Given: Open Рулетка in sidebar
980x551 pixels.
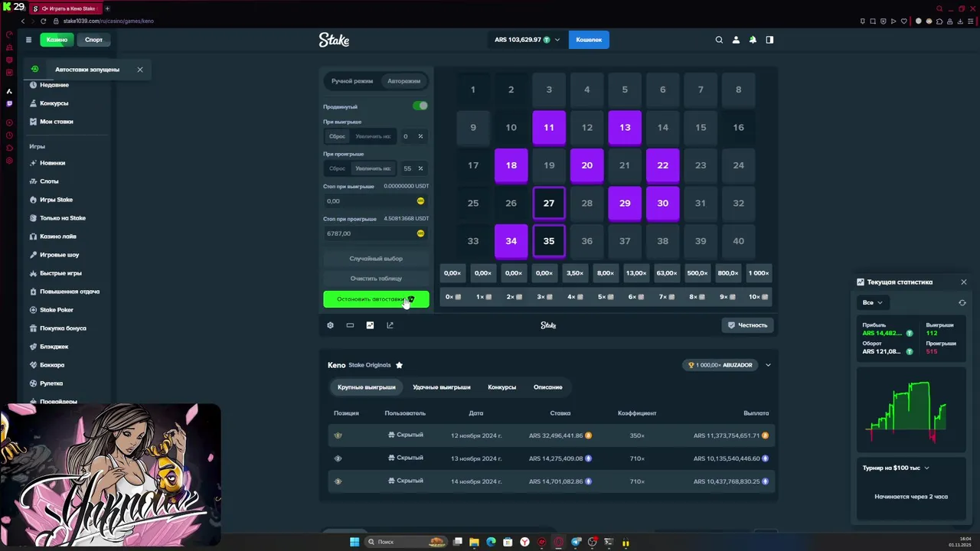Looking at the screenshot, I should (x=51, y=383).
